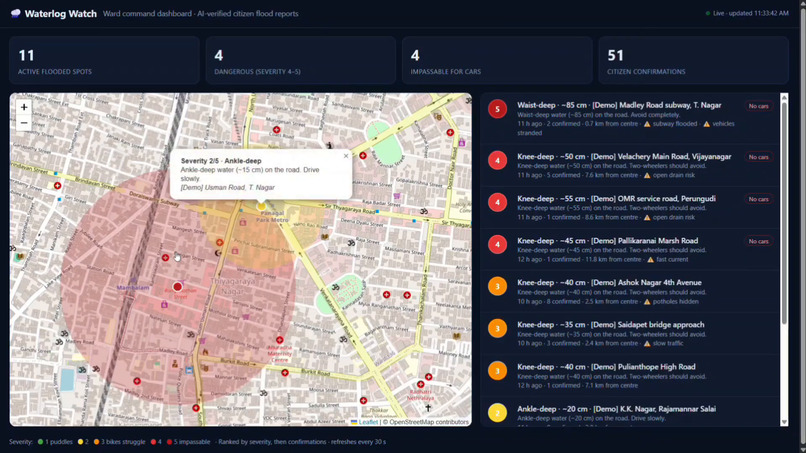This screenshot has height=453, width=806.
Task: Open the Dangerous (Severity 4–5) card
Action: (301, 60)
